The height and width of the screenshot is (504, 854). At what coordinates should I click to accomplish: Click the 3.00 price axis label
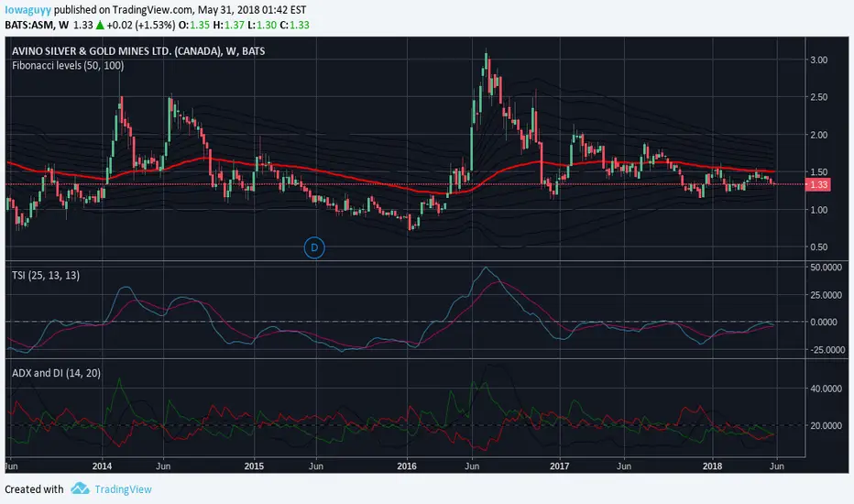tap(818, 60)
